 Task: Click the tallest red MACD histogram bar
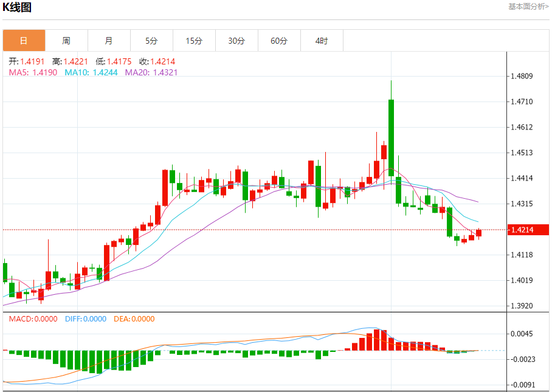pyautogui.click(x=377, y=340)
